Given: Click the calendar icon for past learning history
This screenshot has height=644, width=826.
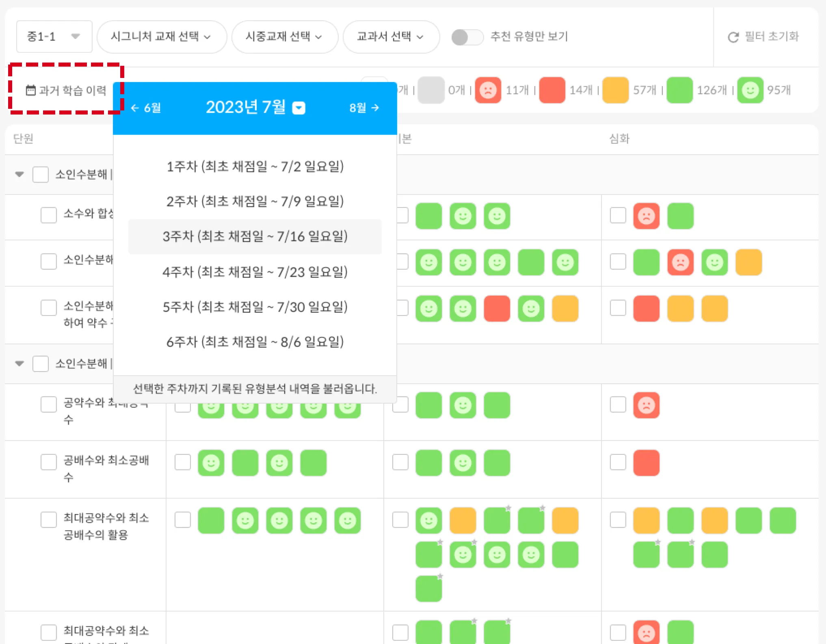Looking at the screenshot, I should (31, 90).
